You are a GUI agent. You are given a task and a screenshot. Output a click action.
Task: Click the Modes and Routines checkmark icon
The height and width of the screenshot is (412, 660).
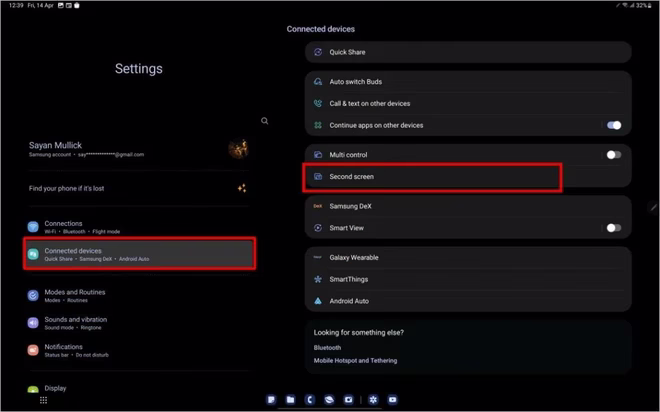click(33, 295)
